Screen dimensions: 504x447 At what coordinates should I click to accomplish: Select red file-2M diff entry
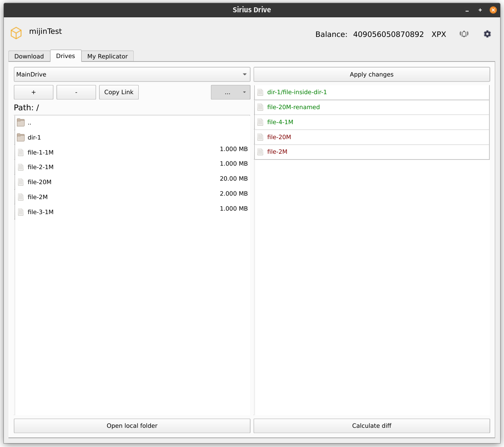tap(371, 152)
